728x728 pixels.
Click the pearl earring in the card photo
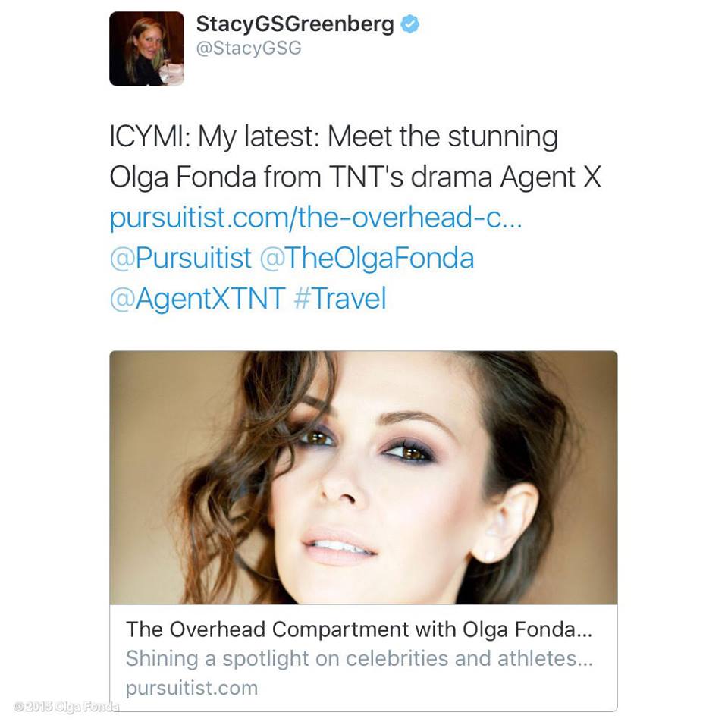(488, 555)
